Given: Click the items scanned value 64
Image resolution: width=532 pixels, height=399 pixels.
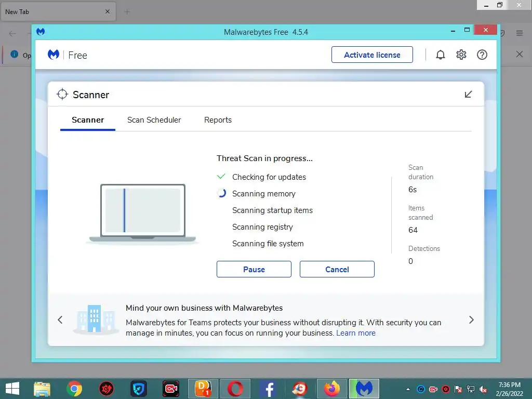Looking at the screenshot, I should coord(413,230).
